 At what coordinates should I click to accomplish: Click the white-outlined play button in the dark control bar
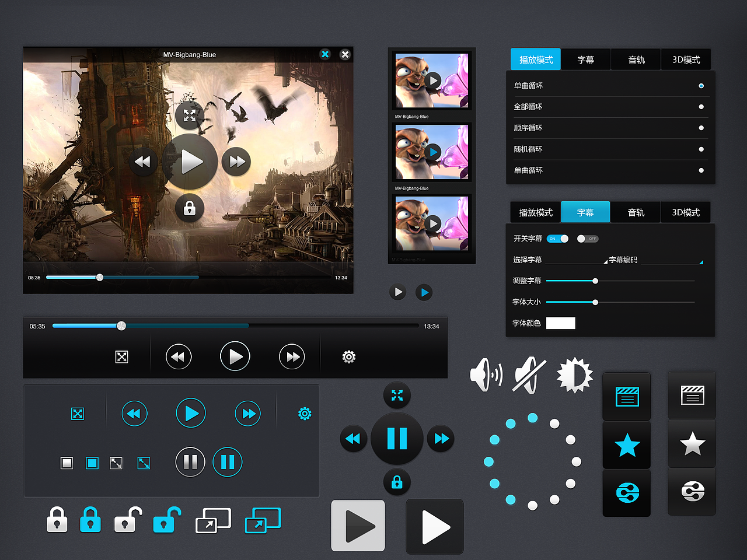coord(235,356)
